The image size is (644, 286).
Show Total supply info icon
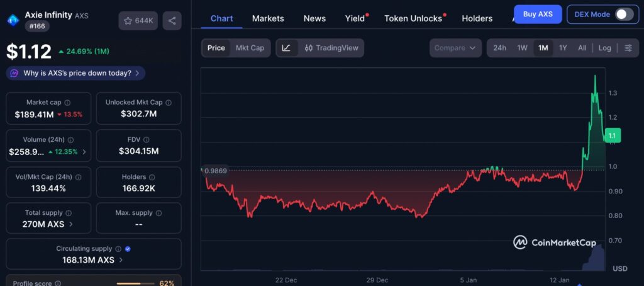pos(69,213)
